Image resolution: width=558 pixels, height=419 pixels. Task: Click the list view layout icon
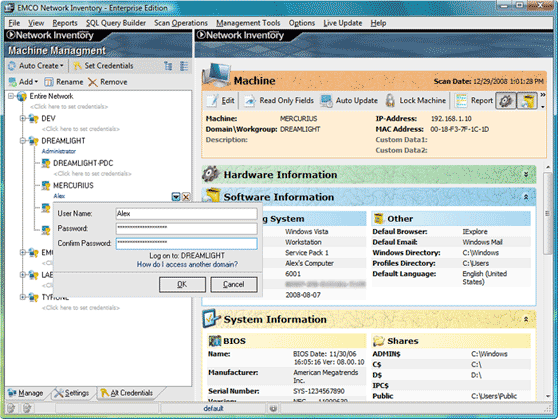[184, 66]
